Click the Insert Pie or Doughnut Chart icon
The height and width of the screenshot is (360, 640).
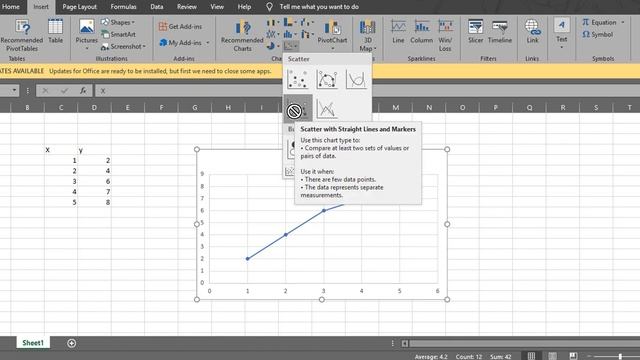point(271,46)
